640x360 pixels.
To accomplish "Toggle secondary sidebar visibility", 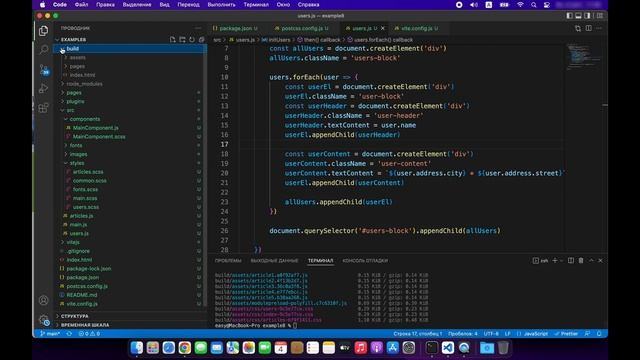I will tap(587, 16).
